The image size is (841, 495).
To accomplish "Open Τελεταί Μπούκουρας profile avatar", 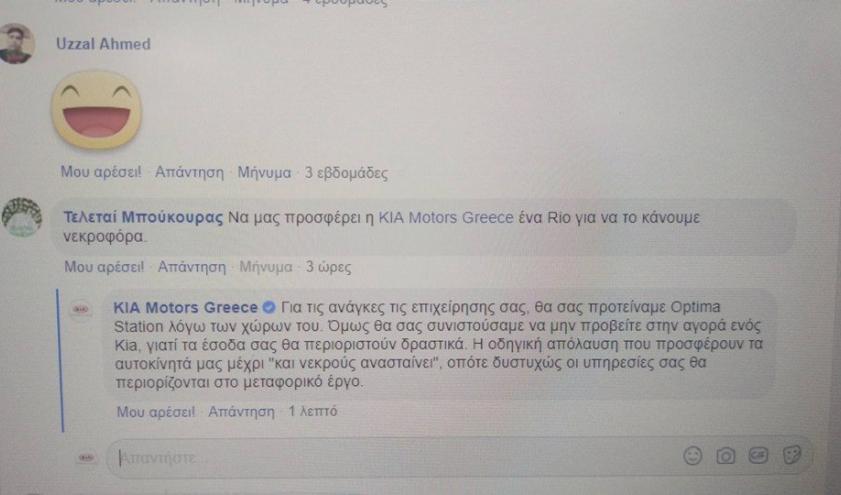I will pos(22,217).
